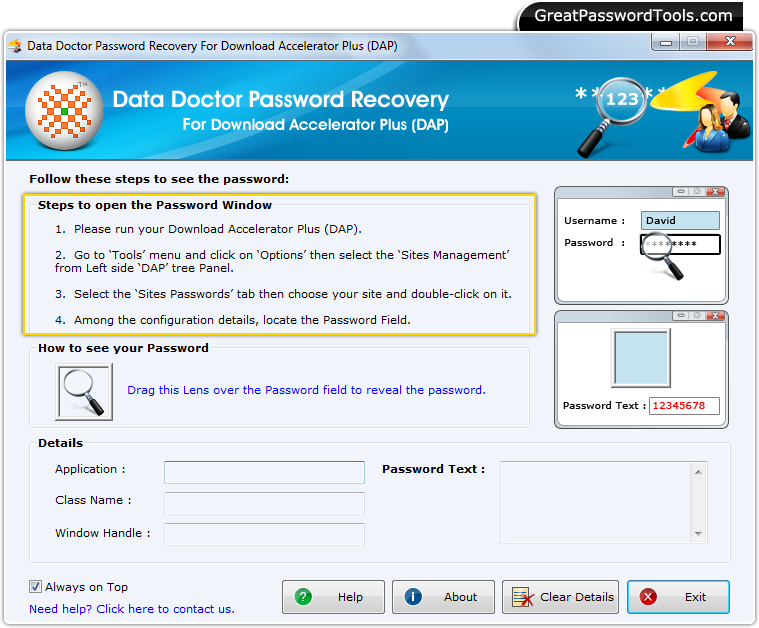Click 'Drag this Lens over the Password field' text
Screen dimensions: 759x628
(x=306, y=390)
